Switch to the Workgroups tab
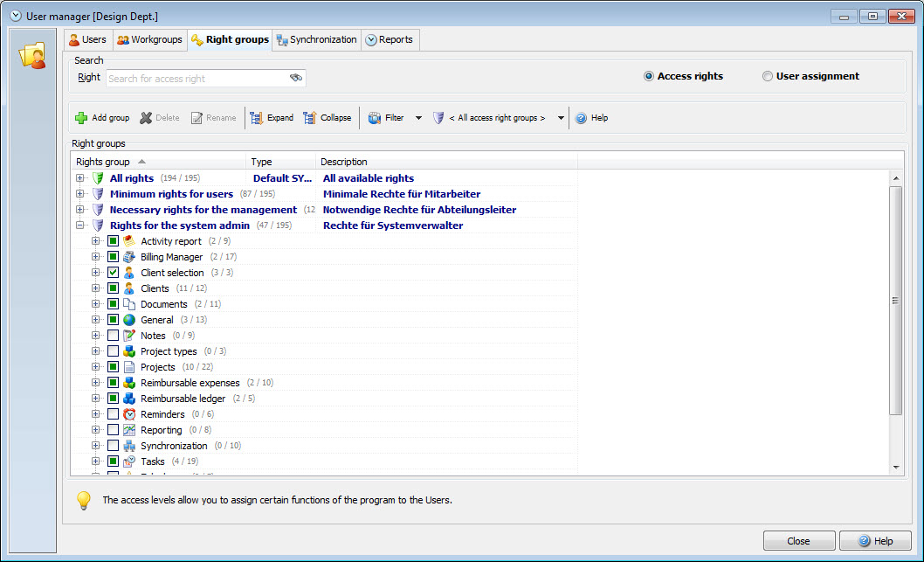The width and height of the screenshot is (924, 562). point(149,39)
